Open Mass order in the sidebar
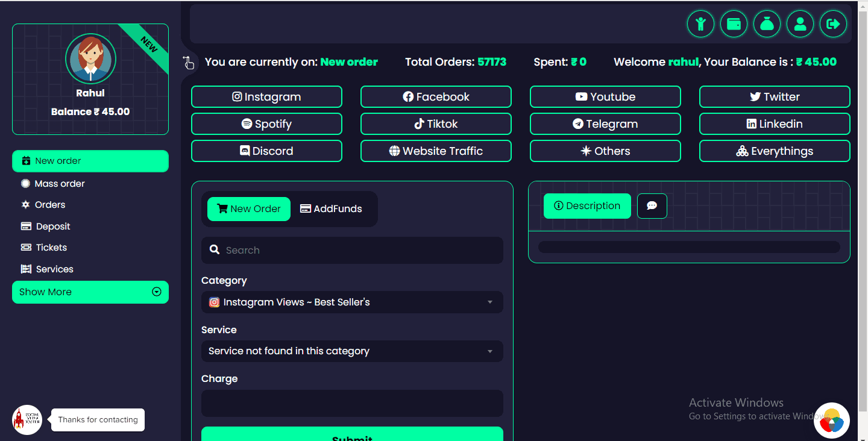868x441 pixels. tap(53, 184)
